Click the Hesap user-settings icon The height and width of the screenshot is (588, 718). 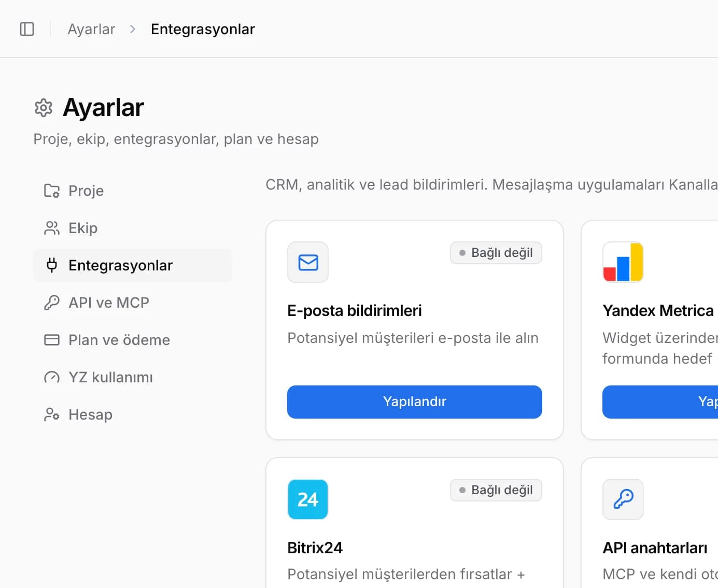point(52,414)
